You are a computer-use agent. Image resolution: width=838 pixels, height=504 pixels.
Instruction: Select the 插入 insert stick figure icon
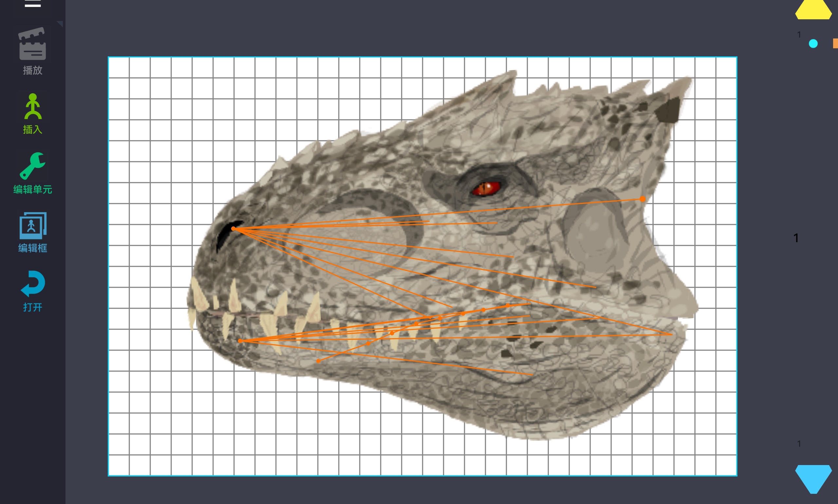33,107
